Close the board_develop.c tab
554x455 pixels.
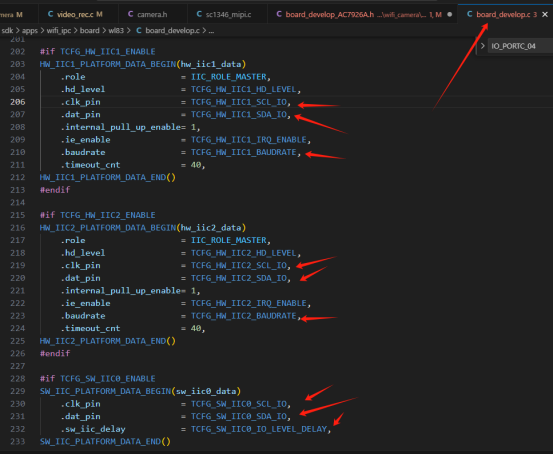pyautogui.click(x=545, y=14)
